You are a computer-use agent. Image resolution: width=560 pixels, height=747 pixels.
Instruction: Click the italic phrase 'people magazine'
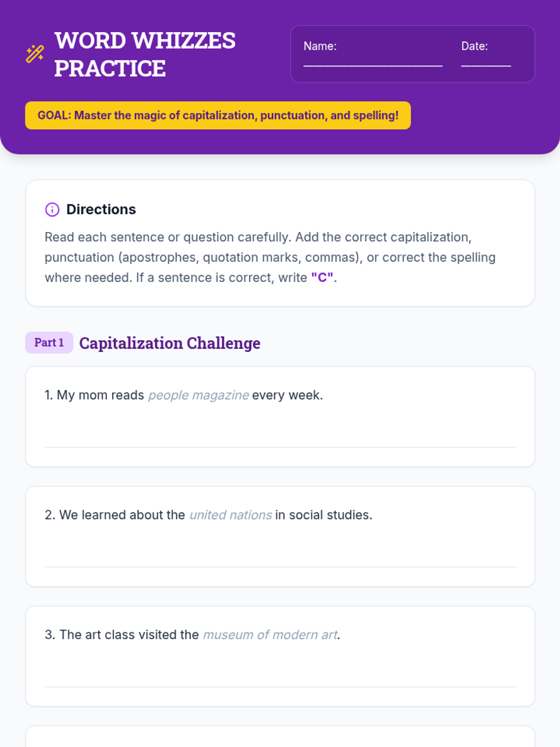198,395
